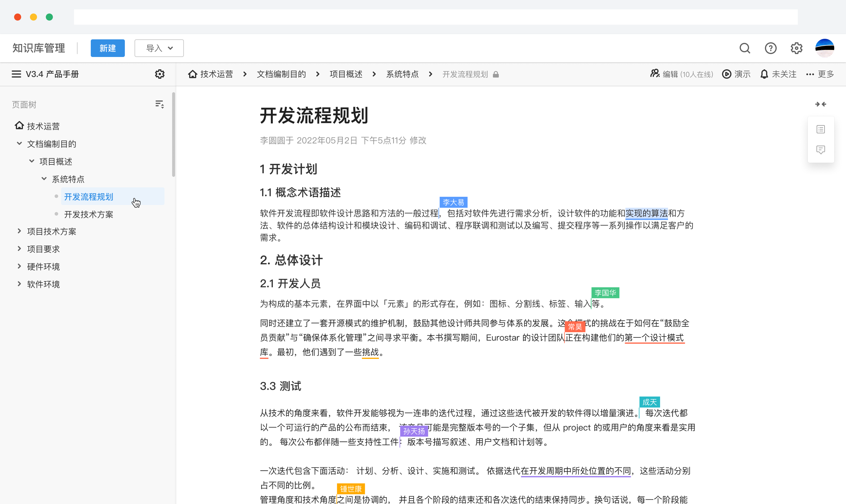Collapse the 系统特点 tree node
846x504 pixels.
click(44, 179)
